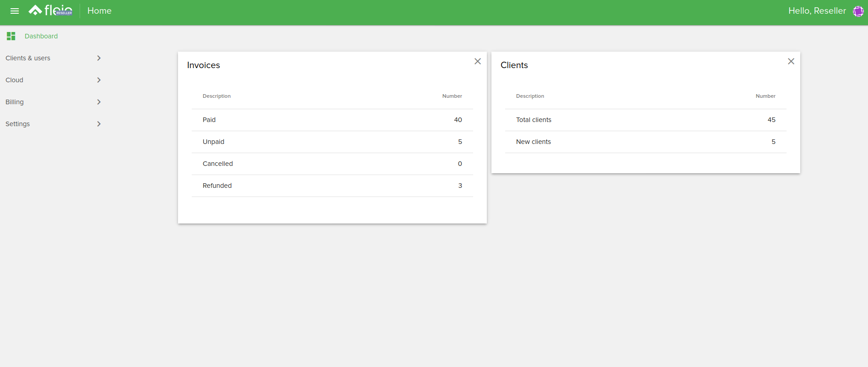Viewport: 868px width, 367px height.
Task: Click Clients table Number header
Action: tap(766, 96)
